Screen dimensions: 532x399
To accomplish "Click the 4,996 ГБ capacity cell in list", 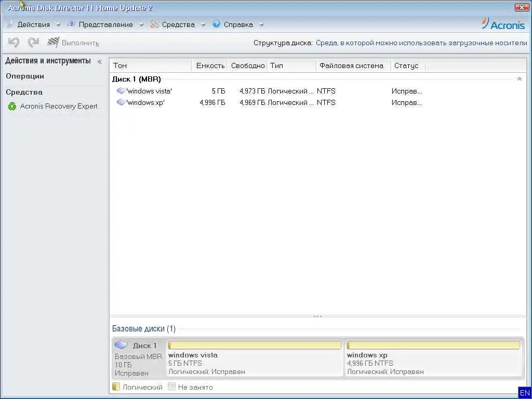I will point(212,102).
